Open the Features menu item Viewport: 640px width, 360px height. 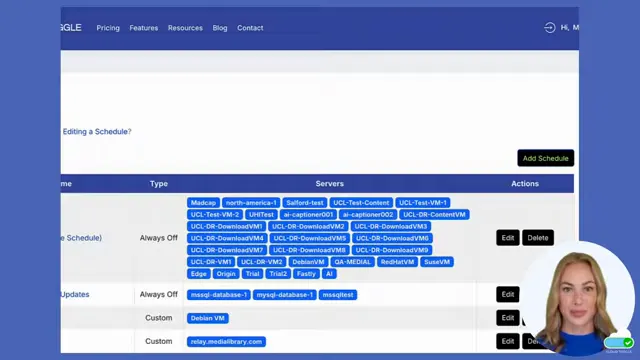pos(144,28)
